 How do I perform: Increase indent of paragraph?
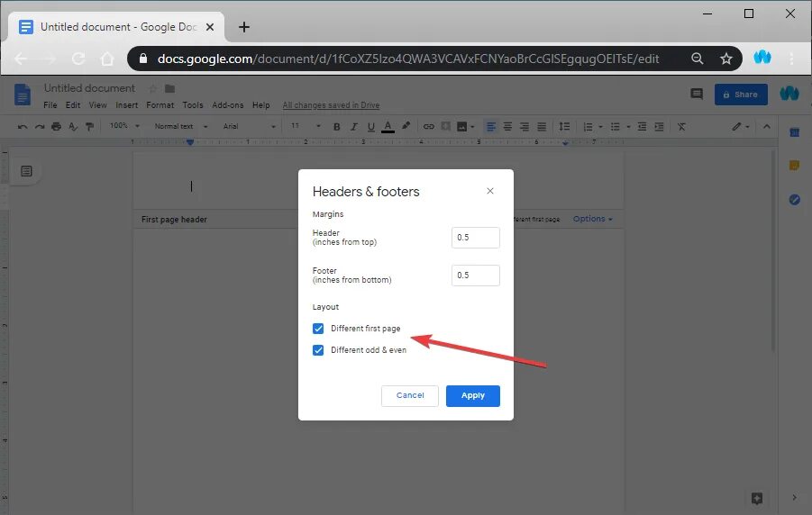coord(659,127)
